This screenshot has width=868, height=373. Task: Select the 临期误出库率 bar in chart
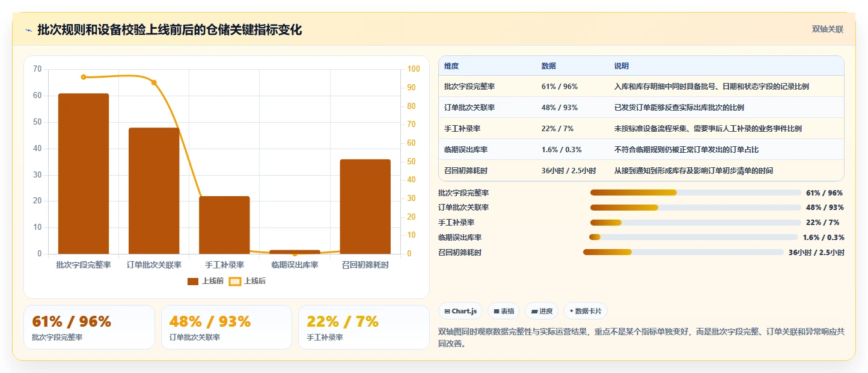click(295, 251)
